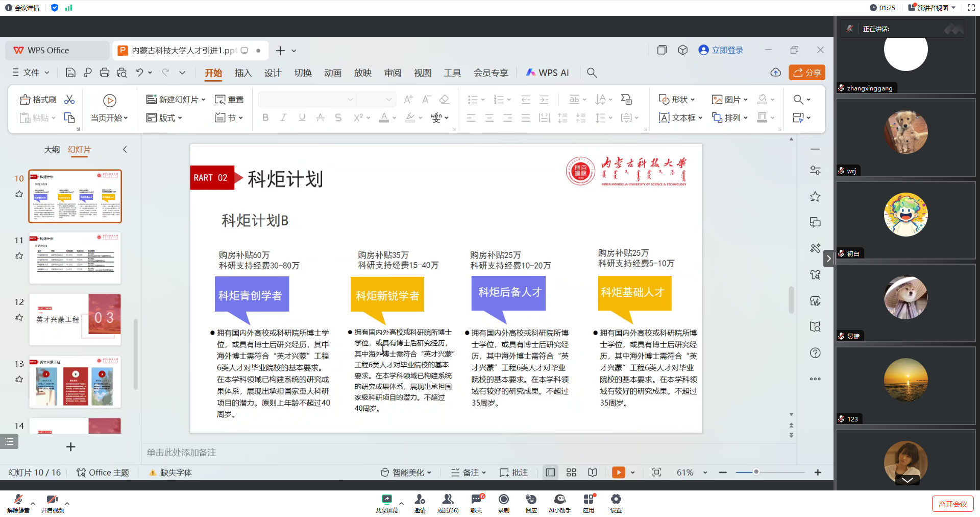Viewport: 980px width, 517px height.
Task: Click the share screen icon
Action: coord(386,500)
